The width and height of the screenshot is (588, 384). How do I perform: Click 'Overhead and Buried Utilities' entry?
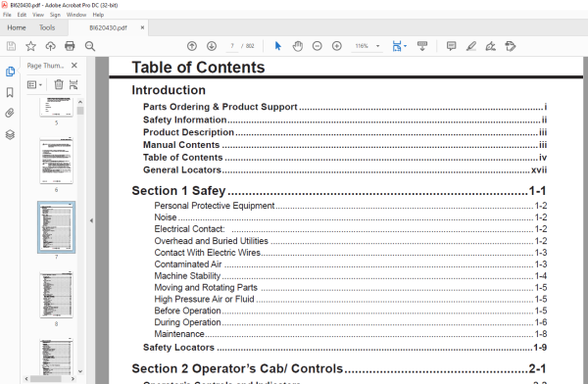tap(211, 241)
